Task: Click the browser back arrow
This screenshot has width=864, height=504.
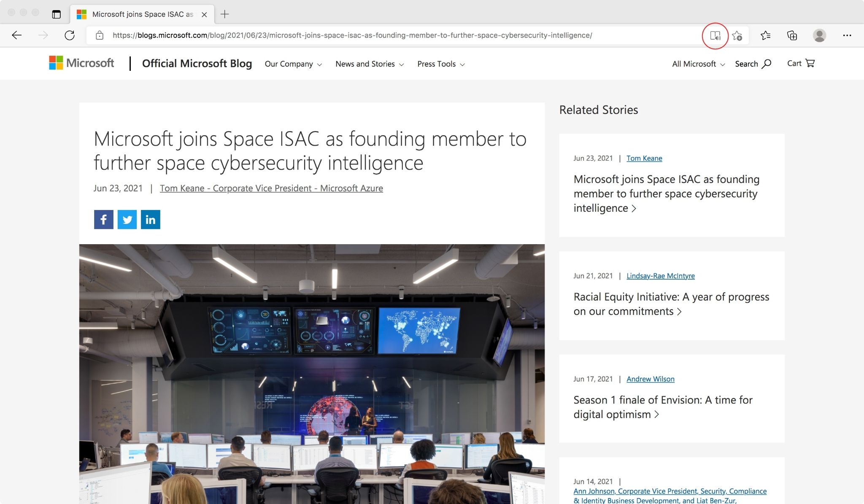Action: point(16,35)
